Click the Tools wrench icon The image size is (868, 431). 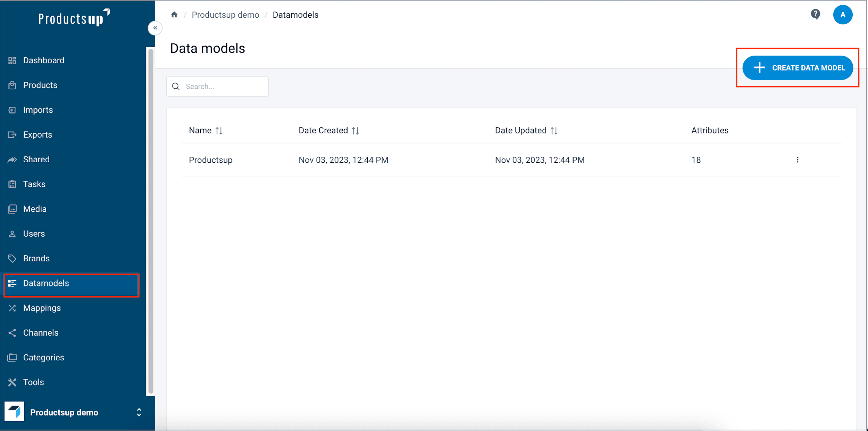(12, 382)
